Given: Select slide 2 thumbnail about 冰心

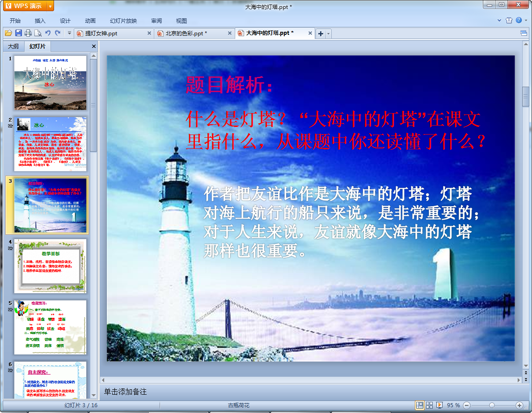Looking at the screenshot, I should pos(50,144).
